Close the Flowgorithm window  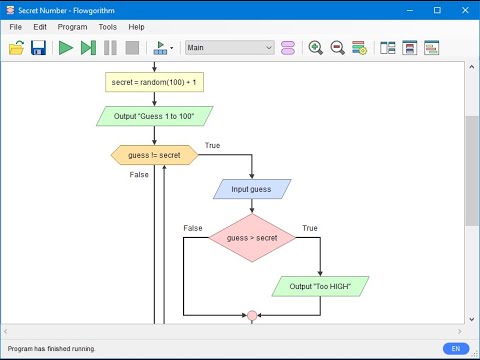(x=465, y=10)
